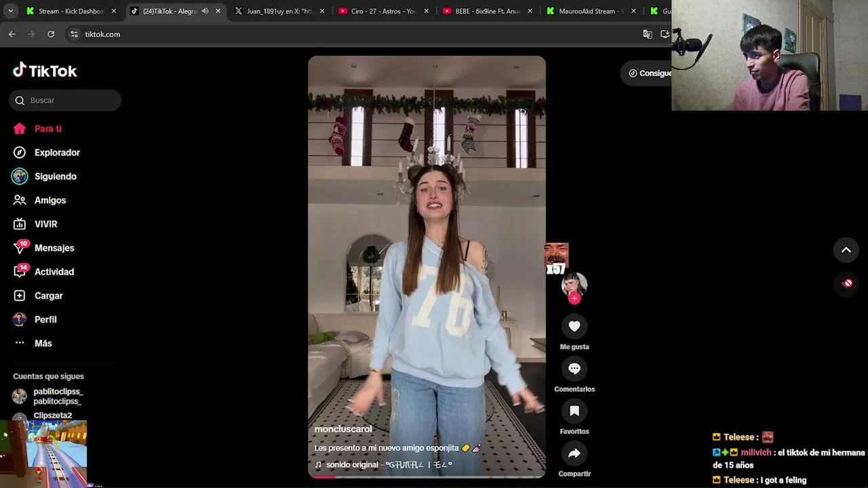Click the TikTok logo
The width and height of the screenshot is (868, 488).
coord(45,70)
